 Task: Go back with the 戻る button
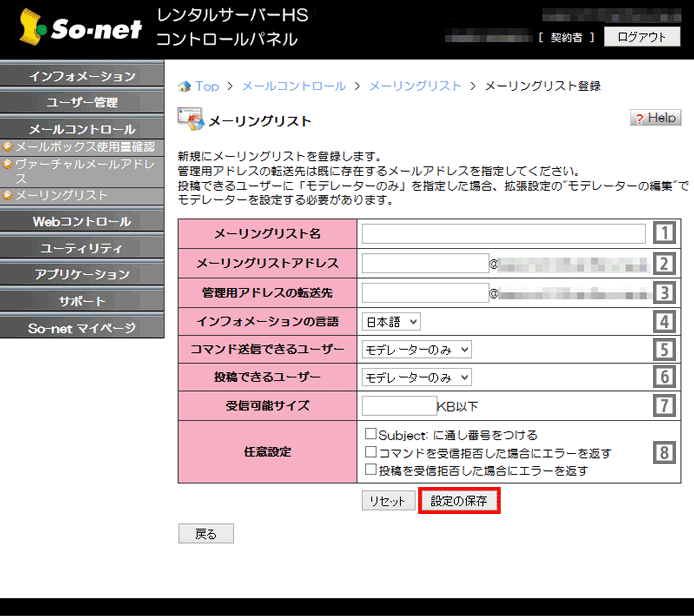tap(205, 534)
